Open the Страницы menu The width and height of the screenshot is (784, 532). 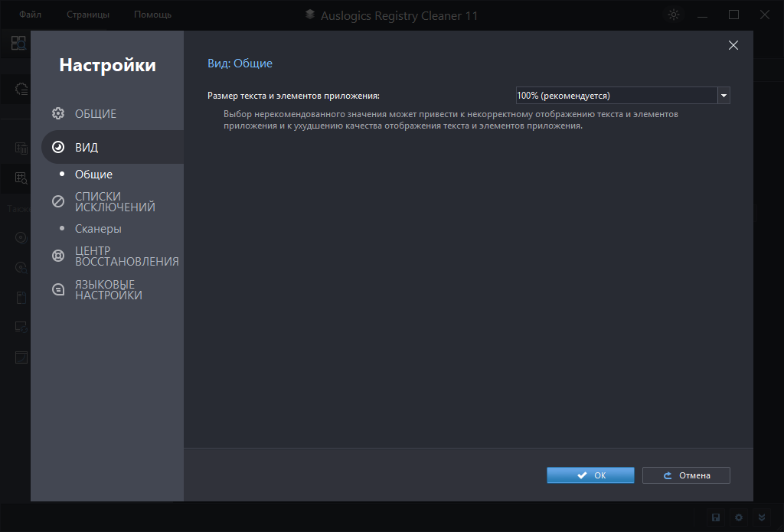click(88, 15)
